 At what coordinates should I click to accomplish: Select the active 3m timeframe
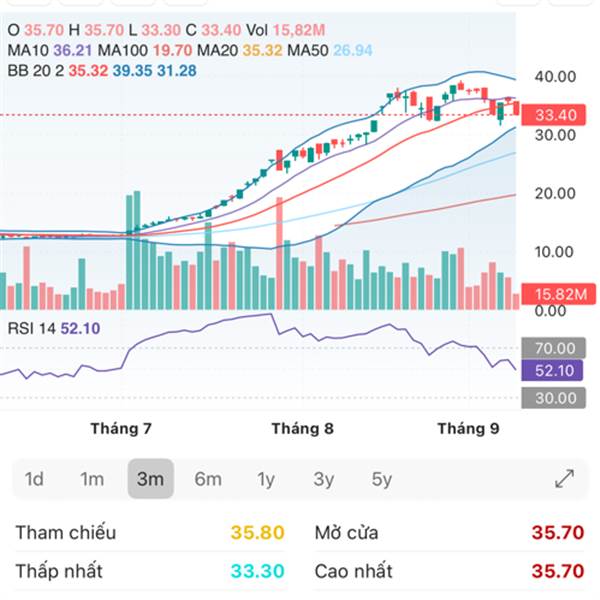pos(150,479)
